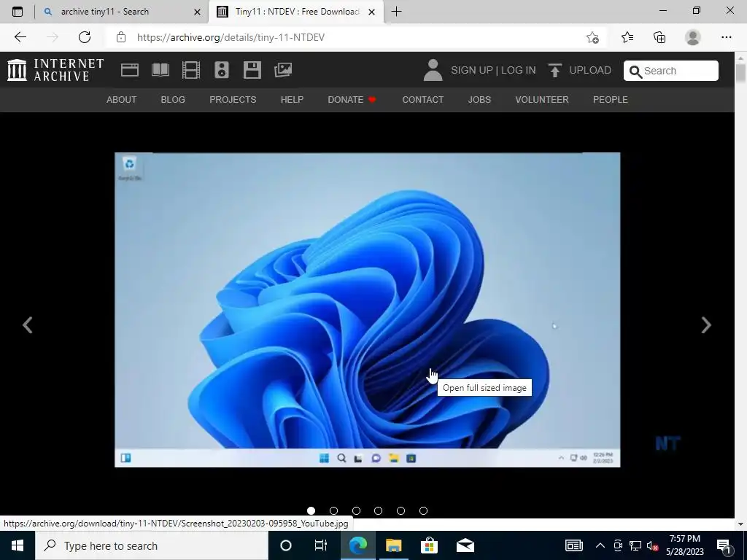Select the second carousel dot
The height and width of the screenshot is (560, 747).
click(x=333, y=510)
